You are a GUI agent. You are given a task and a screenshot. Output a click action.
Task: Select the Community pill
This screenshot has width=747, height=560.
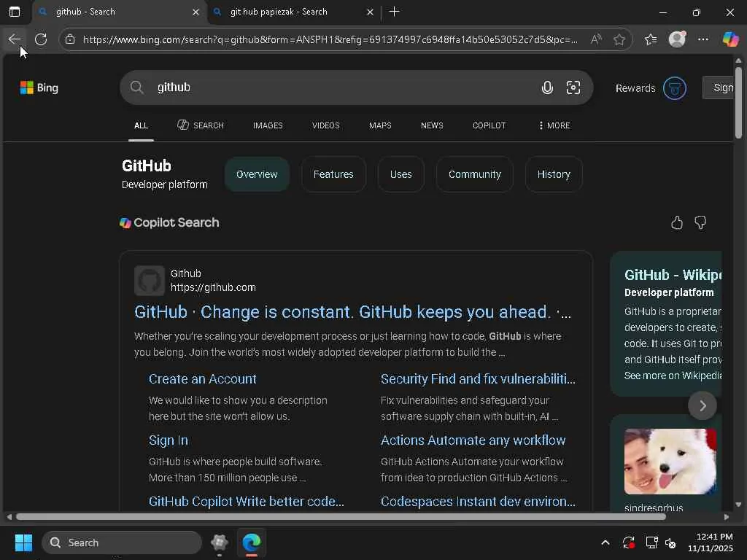[474, 174]
